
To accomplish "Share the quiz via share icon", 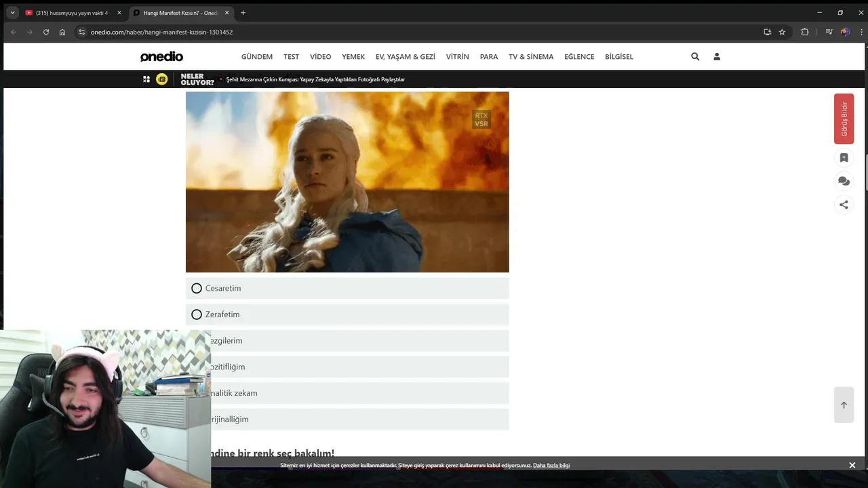I will 844,205.
